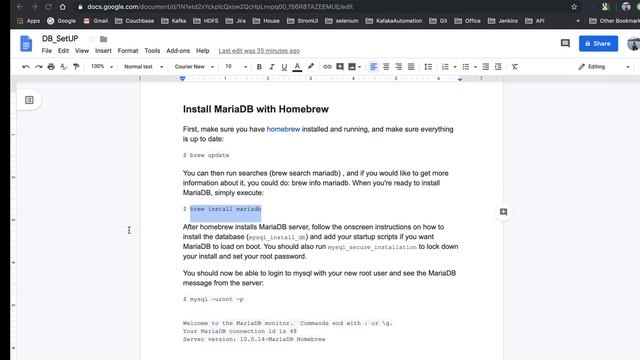Open the Courier New font dropdown
The width and height of the screenshot is (640, 360).
[x=194, y=67]
